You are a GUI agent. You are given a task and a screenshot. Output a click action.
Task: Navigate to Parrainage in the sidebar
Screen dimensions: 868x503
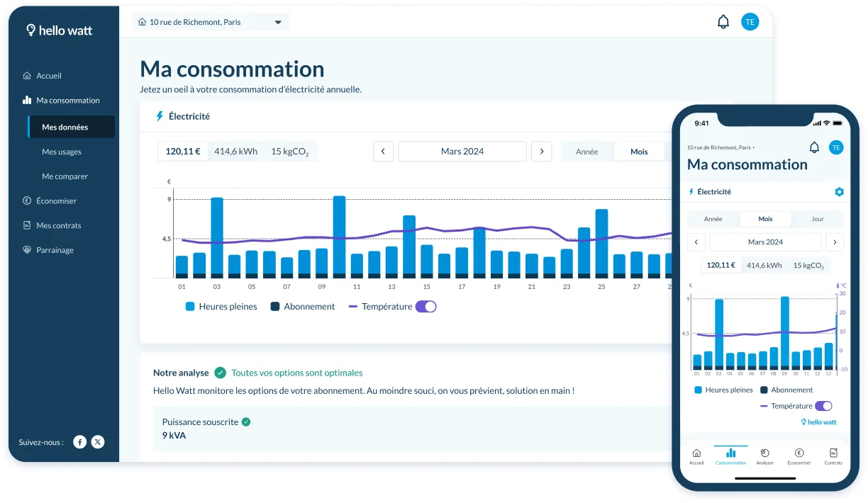55,250
